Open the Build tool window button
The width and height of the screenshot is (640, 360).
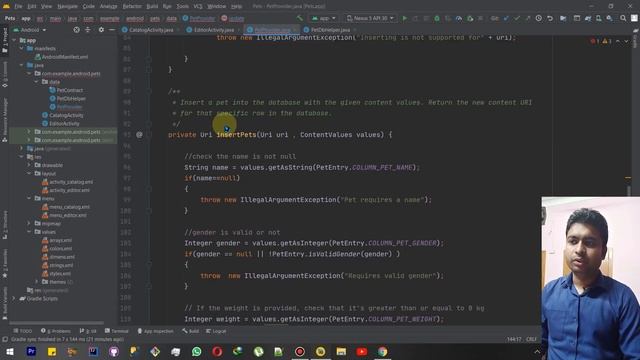(x=191, y=331)
